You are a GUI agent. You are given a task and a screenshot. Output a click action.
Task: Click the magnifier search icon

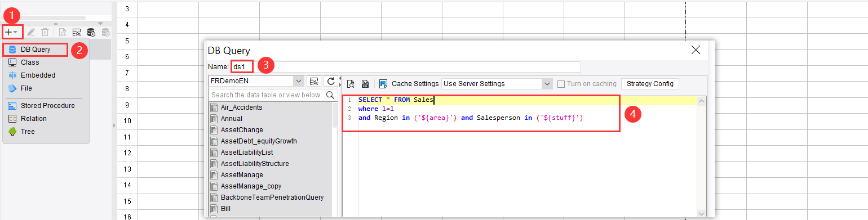[331, 95]
